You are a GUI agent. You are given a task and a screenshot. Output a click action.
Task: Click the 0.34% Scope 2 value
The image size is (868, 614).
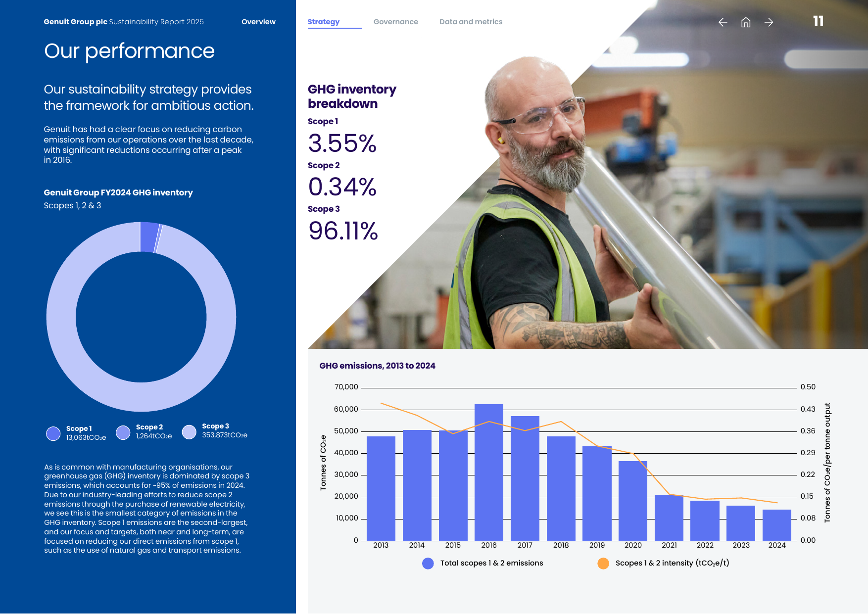click(x=342, y=187)
